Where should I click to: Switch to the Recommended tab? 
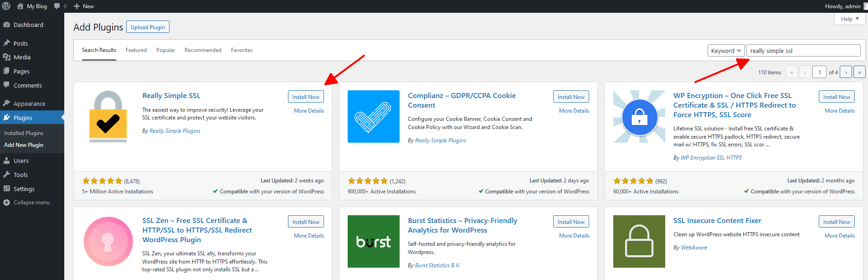[x=203, y=50]
